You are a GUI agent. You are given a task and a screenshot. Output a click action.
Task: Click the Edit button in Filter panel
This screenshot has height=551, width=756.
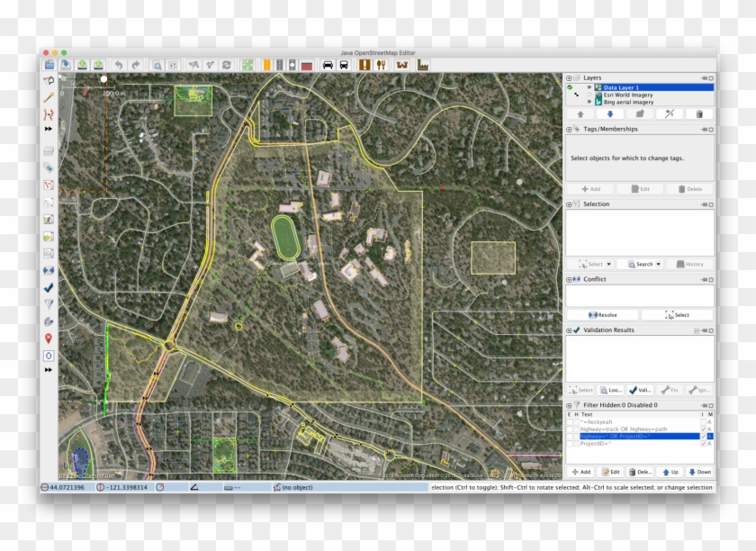tap(610, 471)
